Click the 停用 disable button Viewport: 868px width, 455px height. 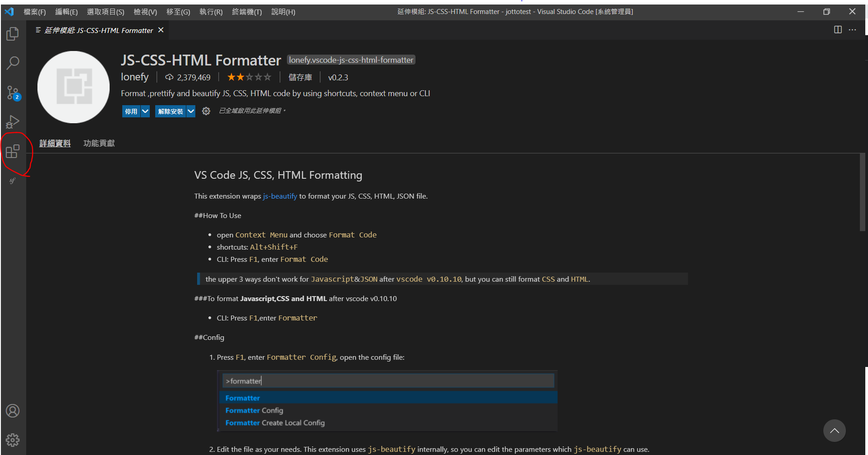tap(131, 111)
